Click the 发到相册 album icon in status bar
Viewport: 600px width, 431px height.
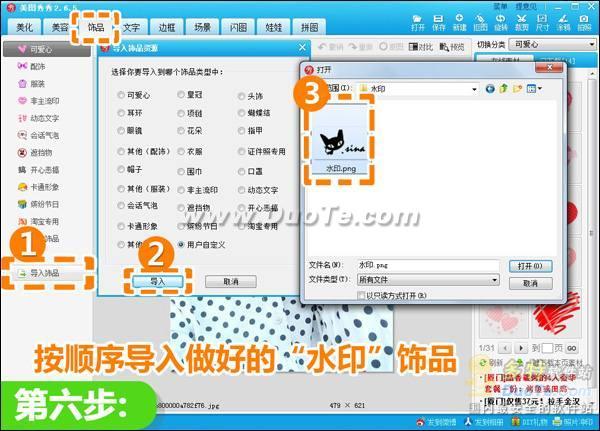(x=468, y=422)
